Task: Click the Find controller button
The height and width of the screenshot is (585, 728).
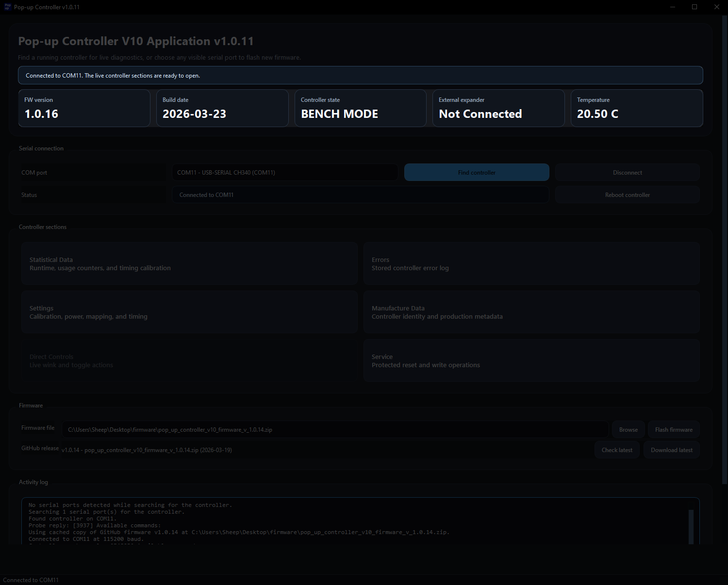Action: click(x=476, y=172)
